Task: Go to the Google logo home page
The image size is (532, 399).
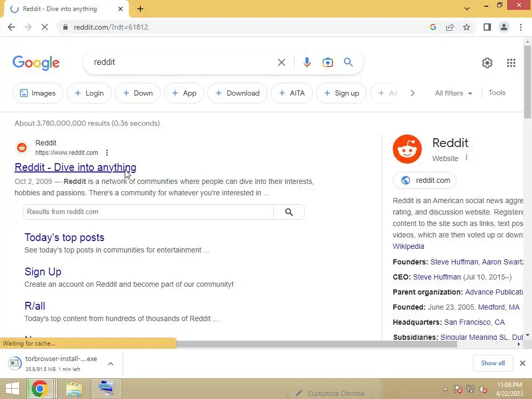Action: pos(36,63)
